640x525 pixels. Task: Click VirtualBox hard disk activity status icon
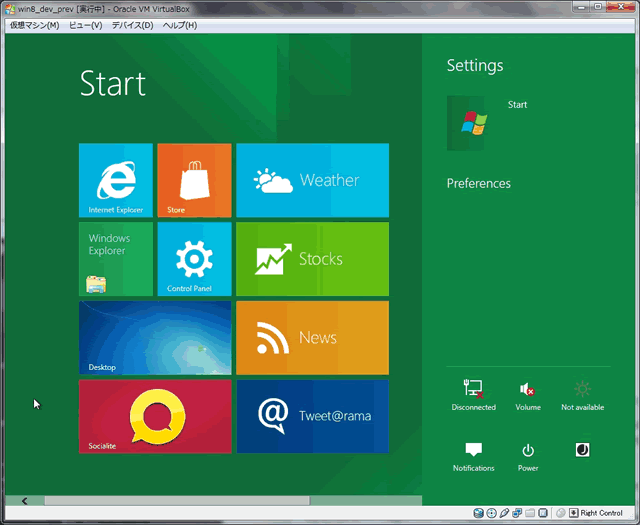pos(478,513)
